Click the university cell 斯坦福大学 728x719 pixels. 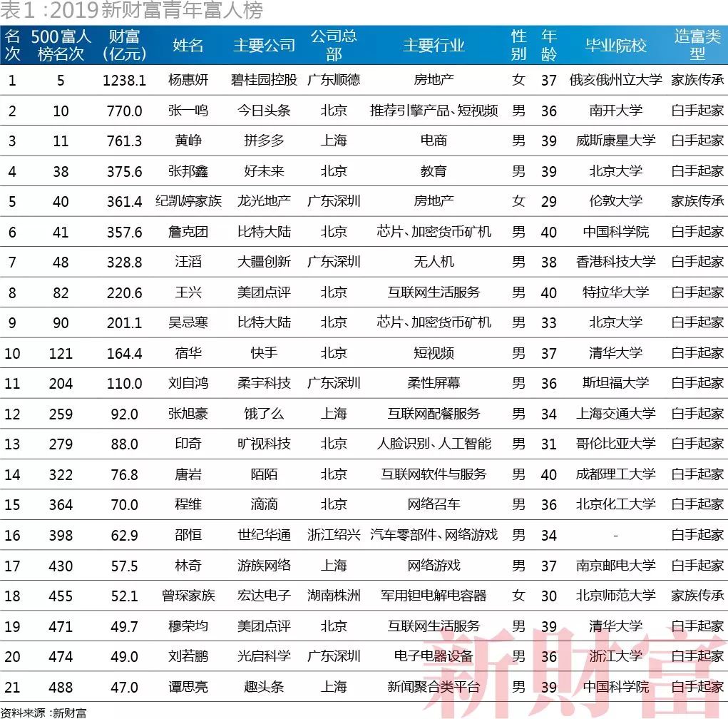pos(615,383)
